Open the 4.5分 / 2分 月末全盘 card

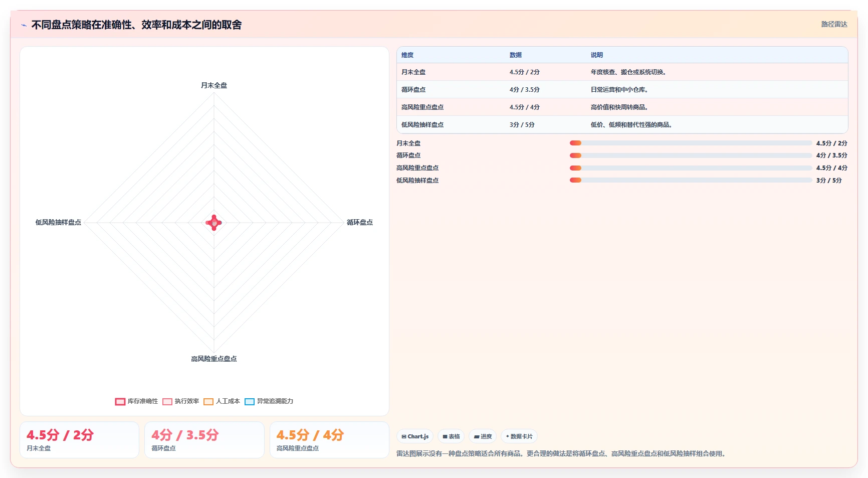point(79,440)
